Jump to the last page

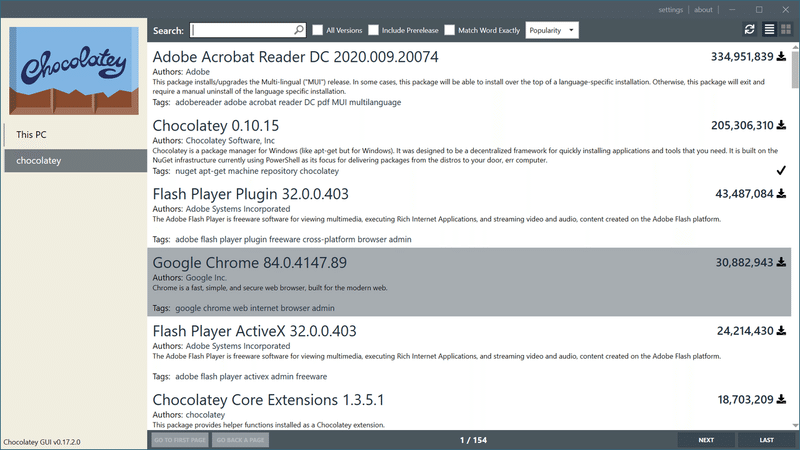click(766, 440)
